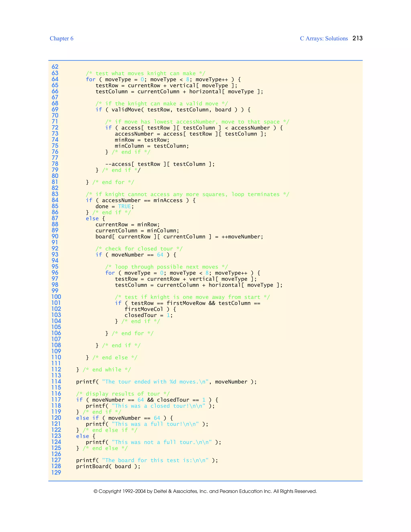The height and width of the screenshot is (532, 411).
Task: Click the 'This was a full tour' string
Action: pyautogui.click(x=155, y=424)
